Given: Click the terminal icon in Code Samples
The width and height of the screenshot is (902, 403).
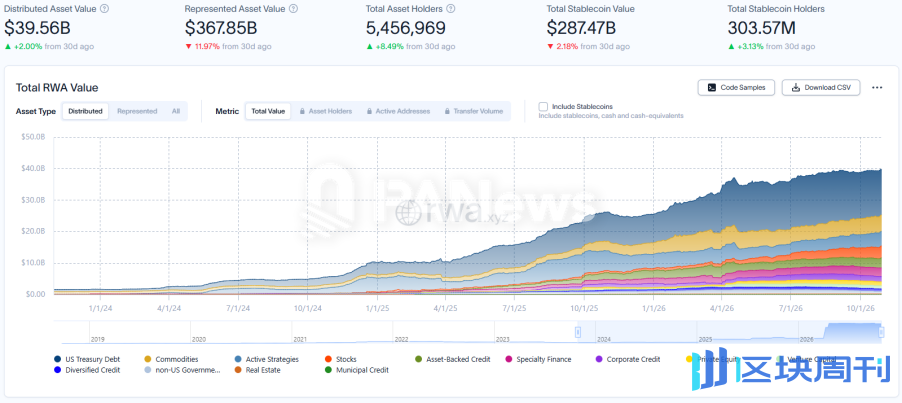Looking at the screenshot, I should (x=712, y=87).
